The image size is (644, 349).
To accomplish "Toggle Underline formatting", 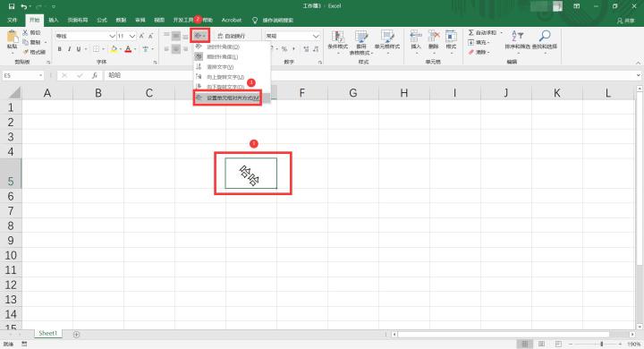I will pos(79,49).
